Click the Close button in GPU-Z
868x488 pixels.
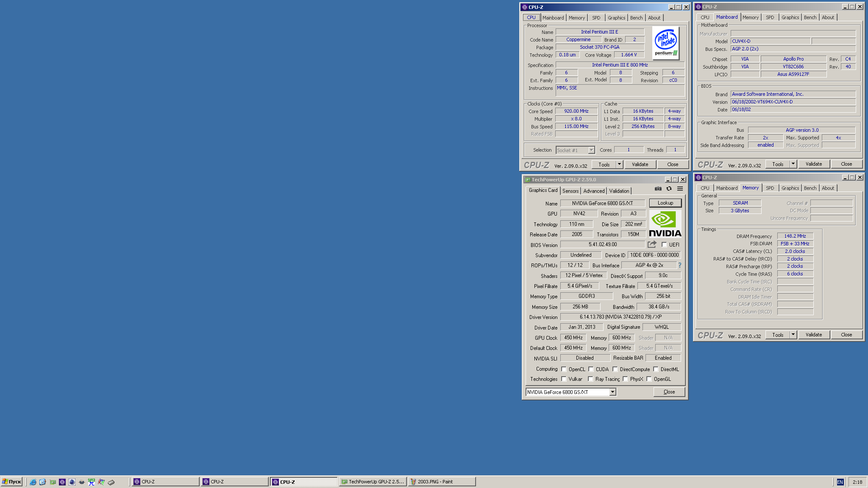click(669, 392)
